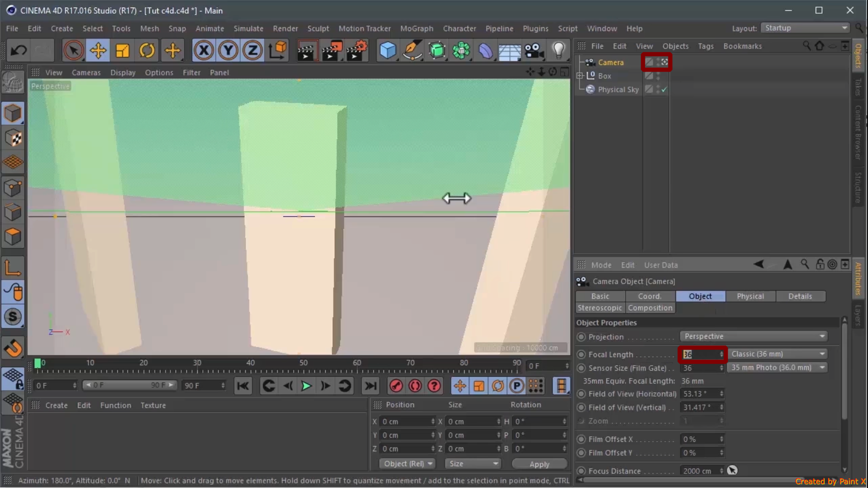Add a Subdivision Surface generator
The height and width of the screenshot is (488, 868).
437,50
